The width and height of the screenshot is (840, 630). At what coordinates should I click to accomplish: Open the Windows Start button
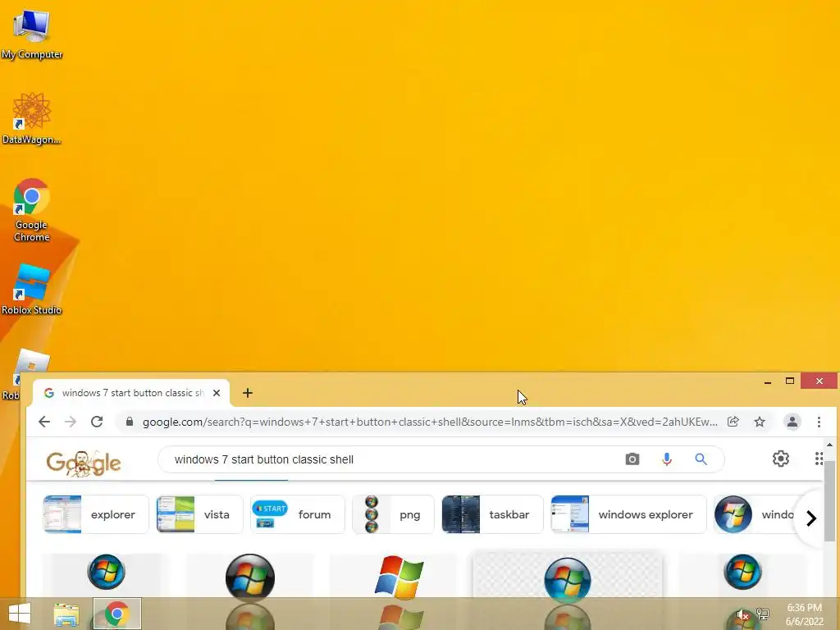(20, 614)
